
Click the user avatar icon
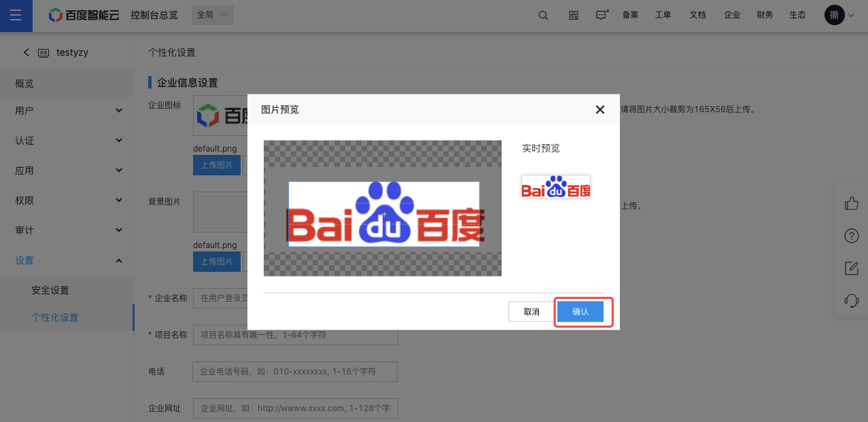pos(834,16)
